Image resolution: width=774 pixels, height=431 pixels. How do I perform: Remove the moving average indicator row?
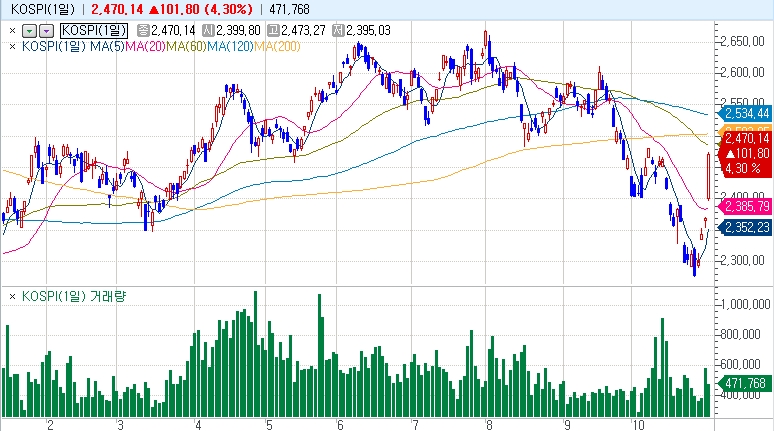tap(12, 45)
